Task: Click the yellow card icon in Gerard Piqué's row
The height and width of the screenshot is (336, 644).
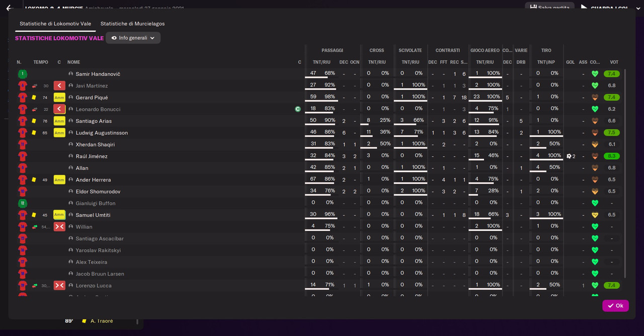Action: point(34,97)
